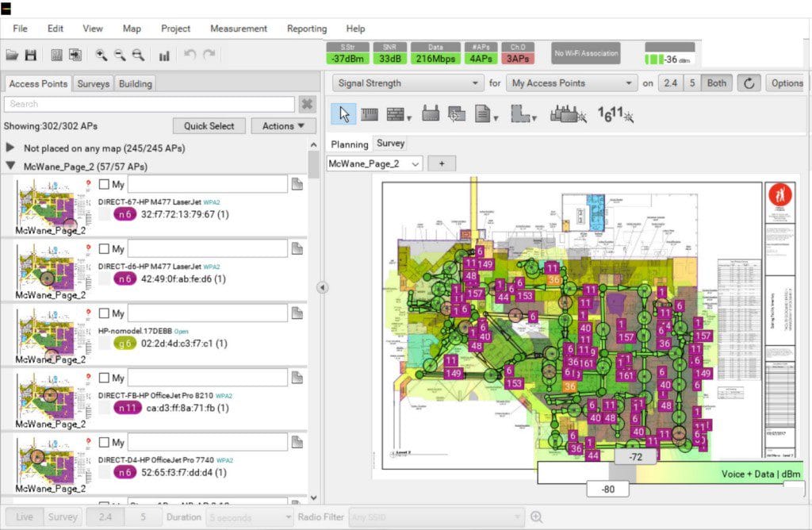Screen dimensions: 812x530
Task: Click the -72 legend slider handle
Action: (x=635, y=457)
